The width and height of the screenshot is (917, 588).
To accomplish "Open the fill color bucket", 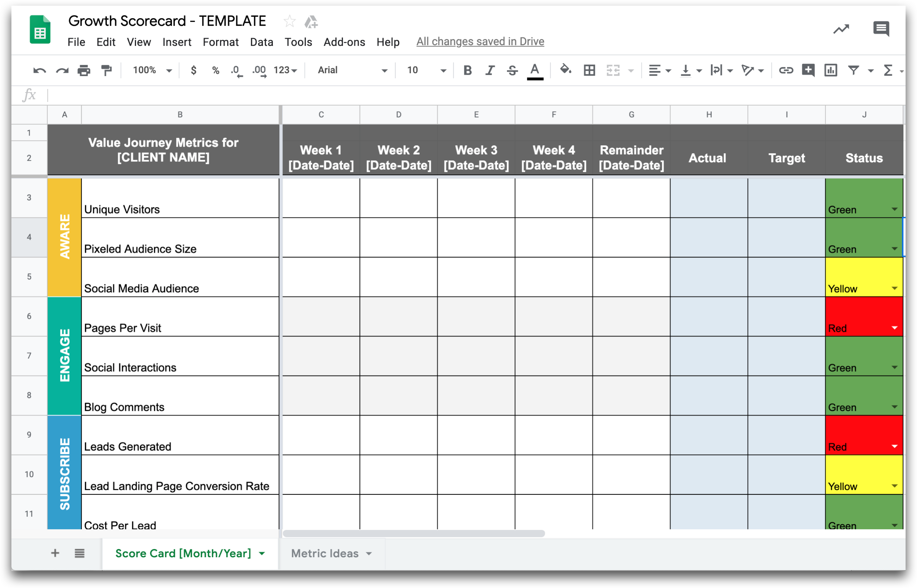I will click(x=565, y=70).
